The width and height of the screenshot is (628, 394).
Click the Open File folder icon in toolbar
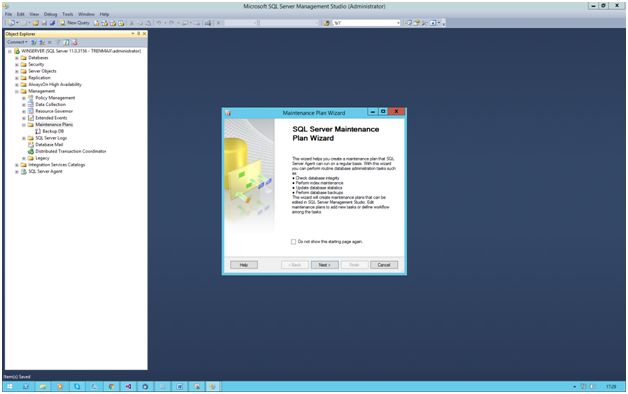tap(36, 23)
